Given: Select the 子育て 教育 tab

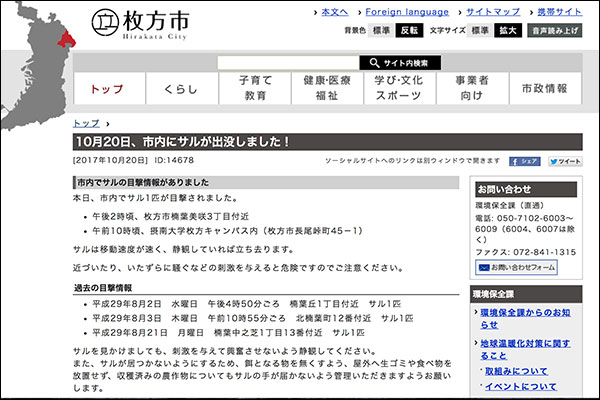Looking at the screenshot, I should coord(255,89).
